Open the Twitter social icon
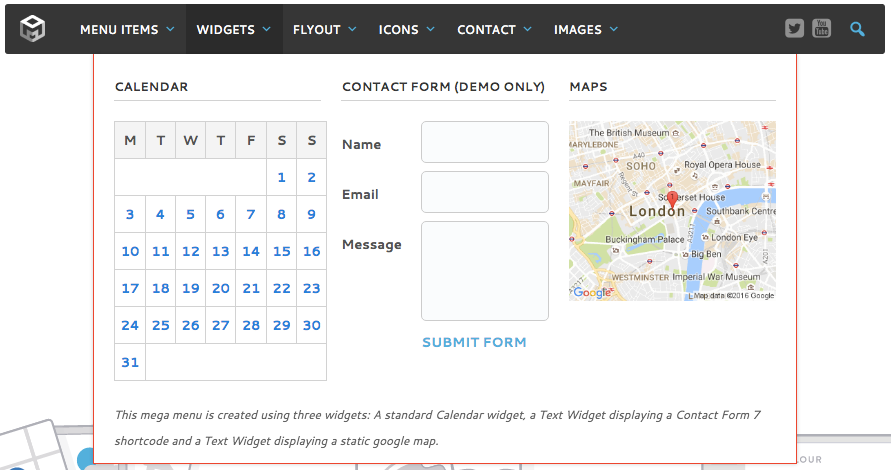Screen dimensions: 891x470 [x=795, y=29]
